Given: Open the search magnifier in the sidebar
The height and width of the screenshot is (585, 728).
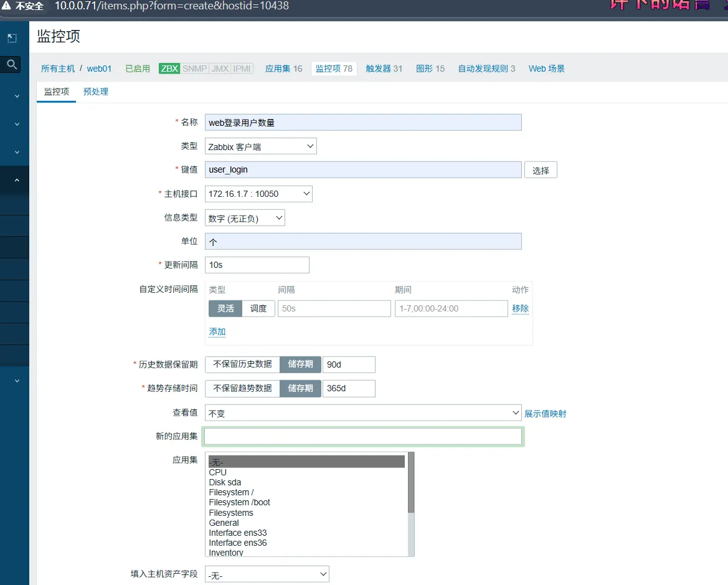Looking at the screenshot, I should coord(12,64).
